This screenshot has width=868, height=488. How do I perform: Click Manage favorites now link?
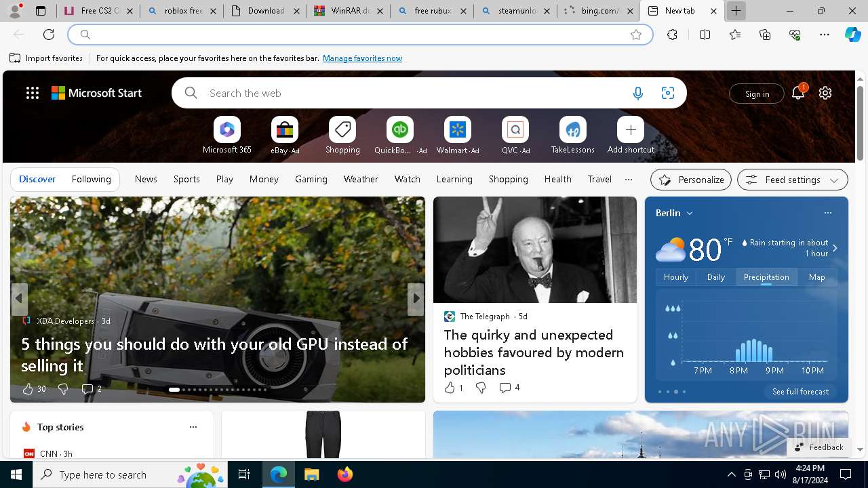pos(362,58)
